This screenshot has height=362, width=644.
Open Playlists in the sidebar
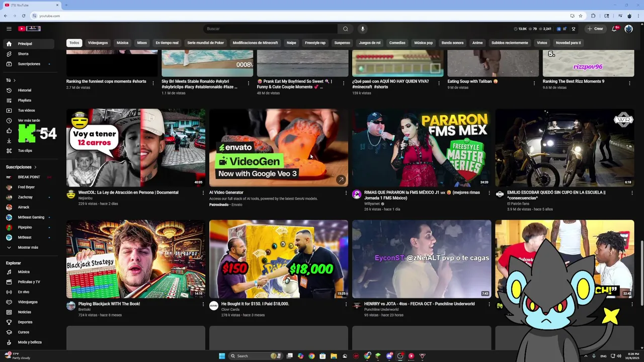coord(28,100)
